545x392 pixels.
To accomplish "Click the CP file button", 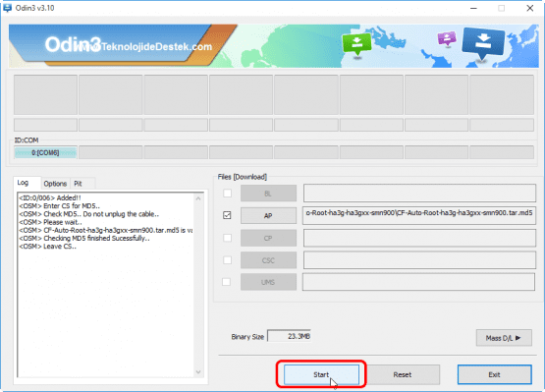I will [268, 239].
